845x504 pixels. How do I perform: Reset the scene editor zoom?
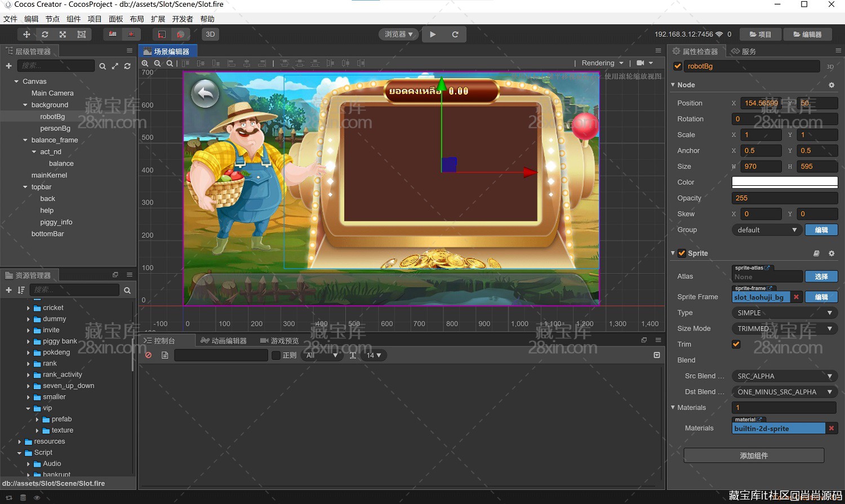[170, 64]
